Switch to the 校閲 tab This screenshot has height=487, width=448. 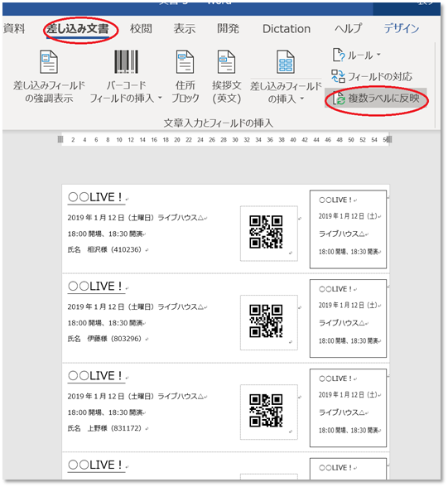[141, 29]
